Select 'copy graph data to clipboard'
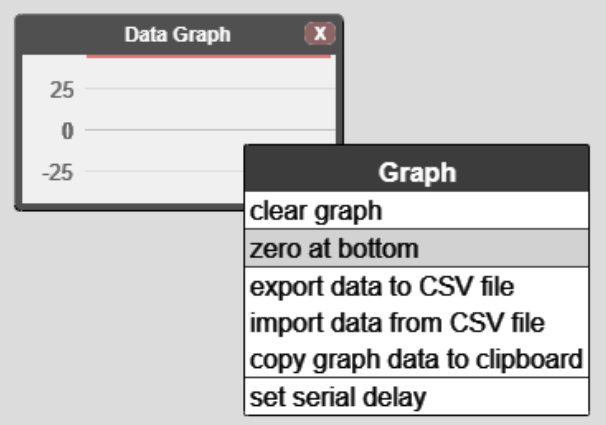Screen dimensions: 606x425 [415, 359]
